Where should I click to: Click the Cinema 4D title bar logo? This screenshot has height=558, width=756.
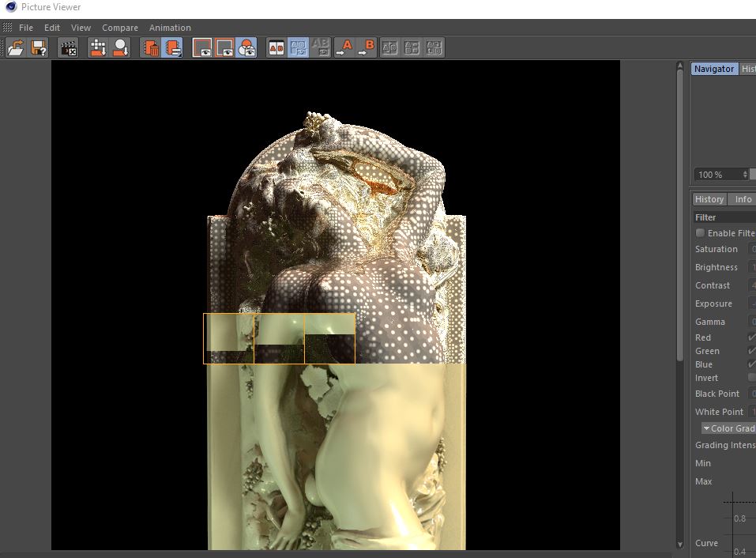pos(10,7)
